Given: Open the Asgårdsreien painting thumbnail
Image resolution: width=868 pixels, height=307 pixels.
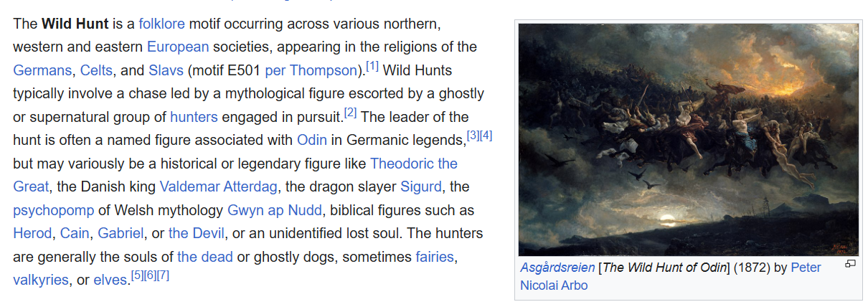Looking at the screenshot, I should (689, 140).
